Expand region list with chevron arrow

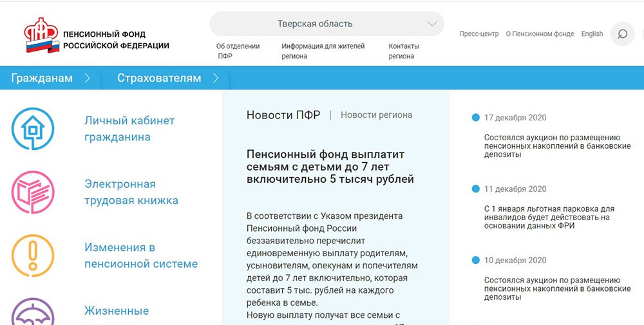click(432, 24)
